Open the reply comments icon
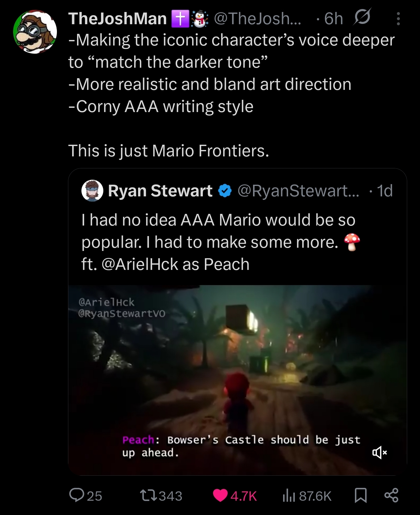This screenshot has height=515, width=420. (76, 495)
